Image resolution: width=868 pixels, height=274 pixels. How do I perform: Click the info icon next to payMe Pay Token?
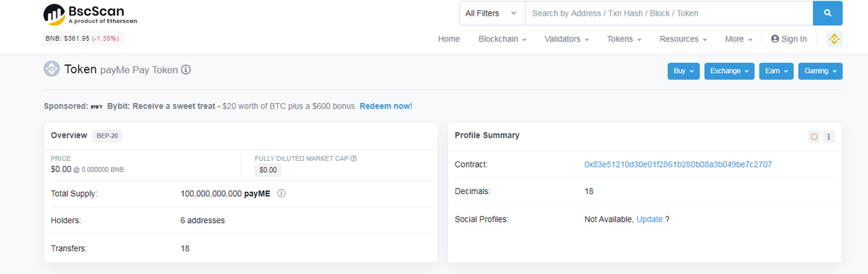click(x=186, y=70)
